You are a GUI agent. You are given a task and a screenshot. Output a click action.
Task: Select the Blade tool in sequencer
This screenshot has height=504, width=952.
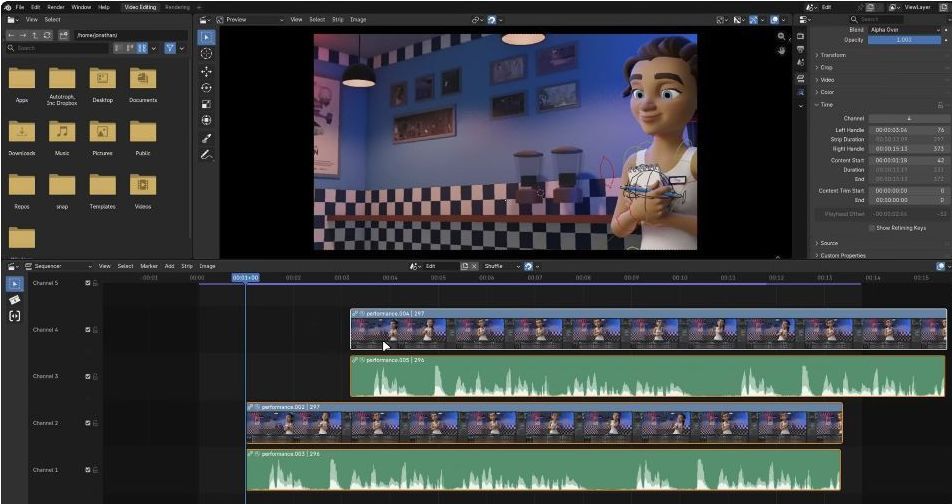tap(15, 300)
